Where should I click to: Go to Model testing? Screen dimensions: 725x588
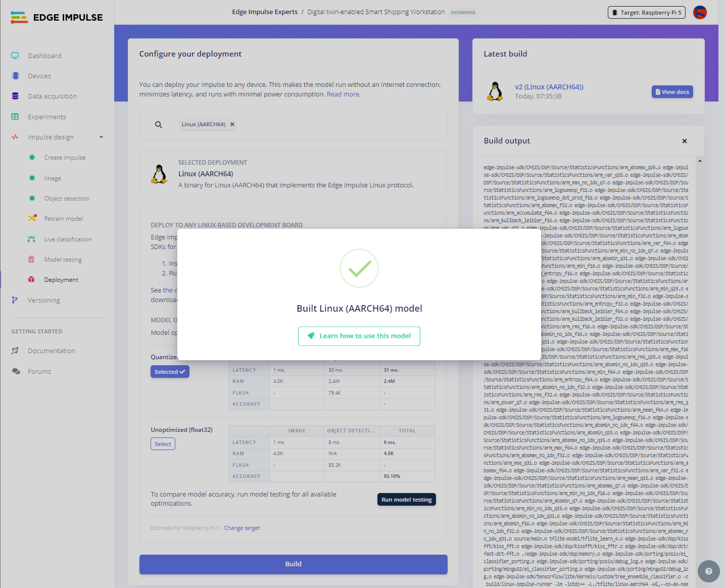pyautogui.click(x=63, y=260)
